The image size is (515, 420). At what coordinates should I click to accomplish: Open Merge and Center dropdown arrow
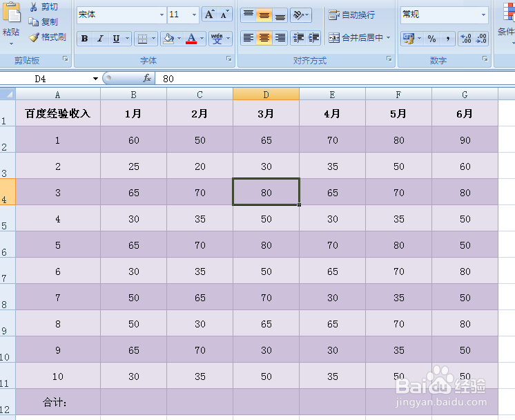click(x=389, y=38)
